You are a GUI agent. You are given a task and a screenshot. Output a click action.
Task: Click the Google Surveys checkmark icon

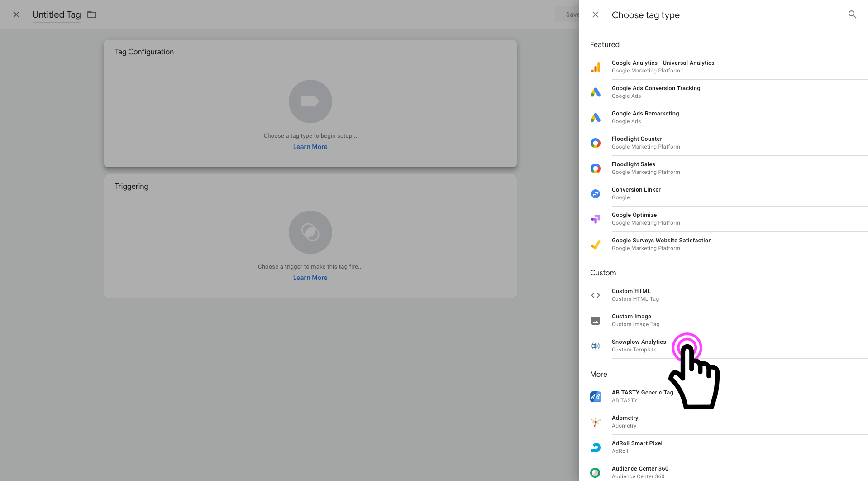coord(596,245)
